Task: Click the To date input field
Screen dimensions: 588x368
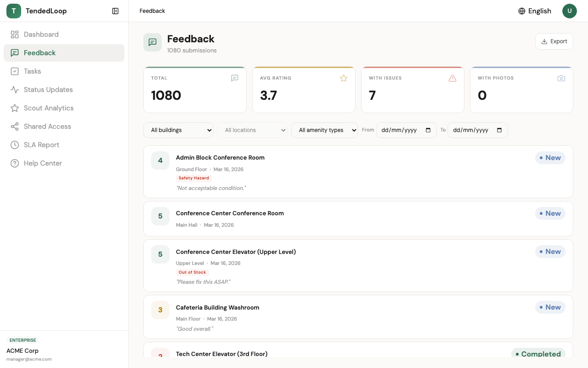Action: [471, 130]
